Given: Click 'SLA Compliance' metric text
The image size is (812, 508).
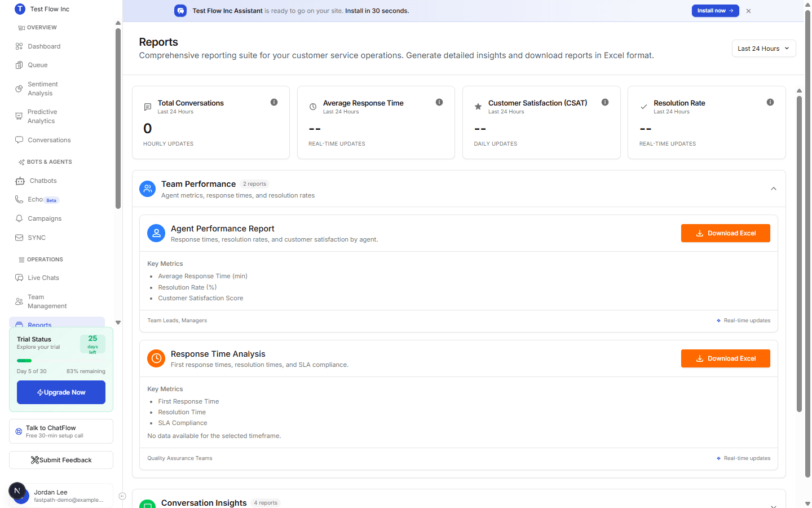Looking at the screenshot, I should click(x=183, y=423).
